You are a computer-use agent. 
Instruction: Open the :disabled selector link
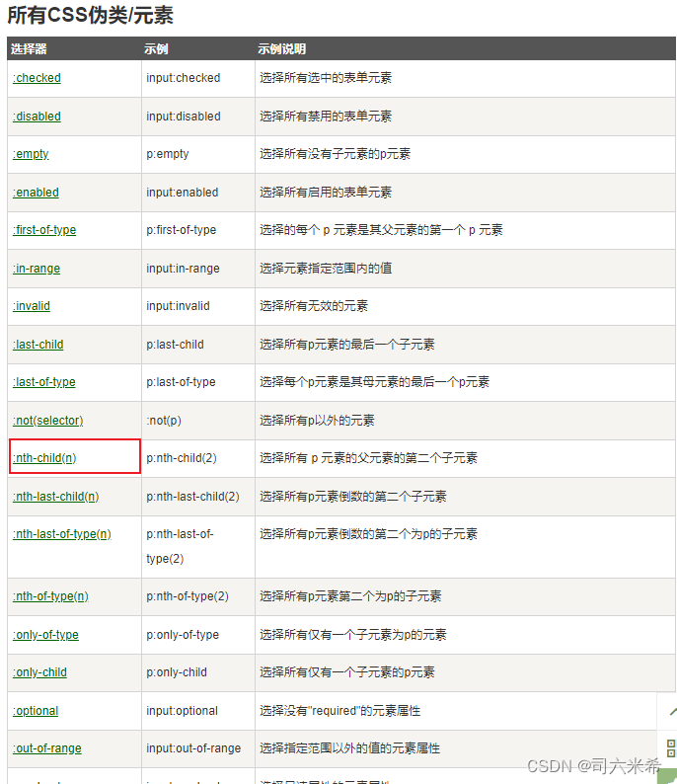point(37,117)
